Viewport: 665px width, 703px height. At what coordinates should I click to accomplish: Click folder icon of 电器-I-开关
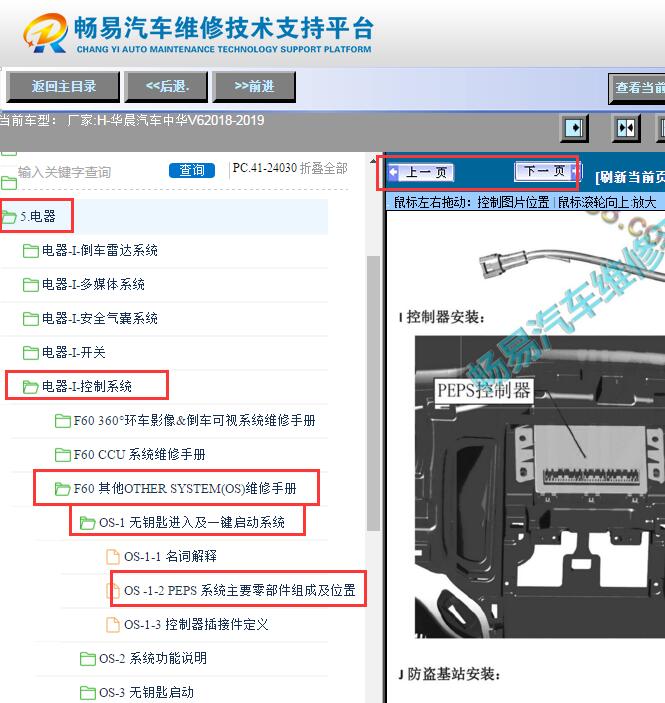30,353
